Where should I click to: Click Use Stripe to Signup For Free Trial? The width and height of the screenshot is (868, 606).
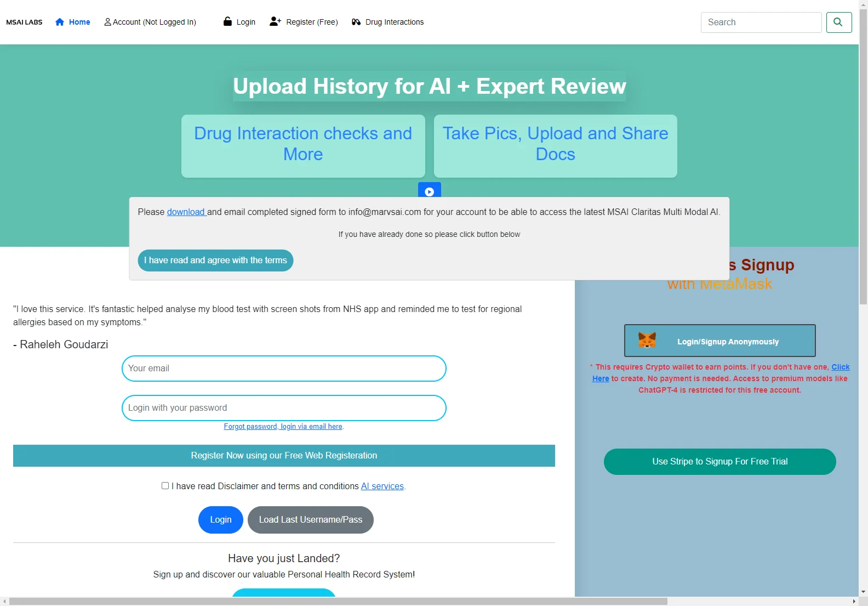click(719, 462)
